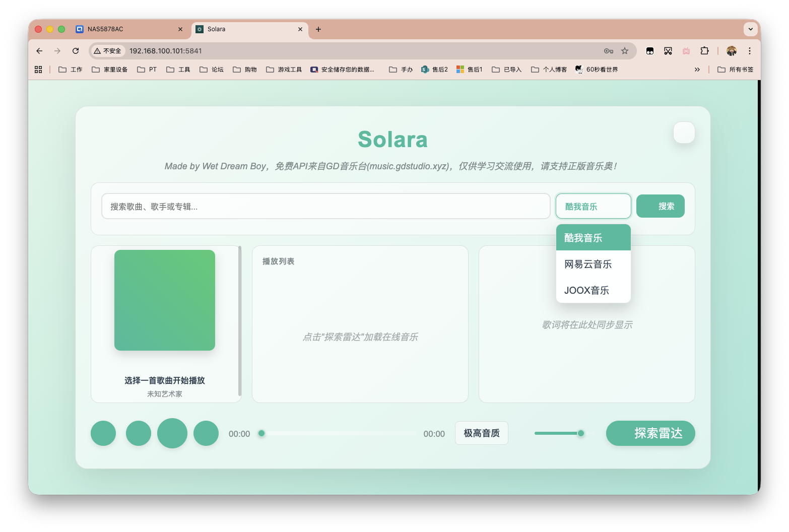Screen dimensions: 789x532
Task: Click the previous track circular button
Action: 138,433
